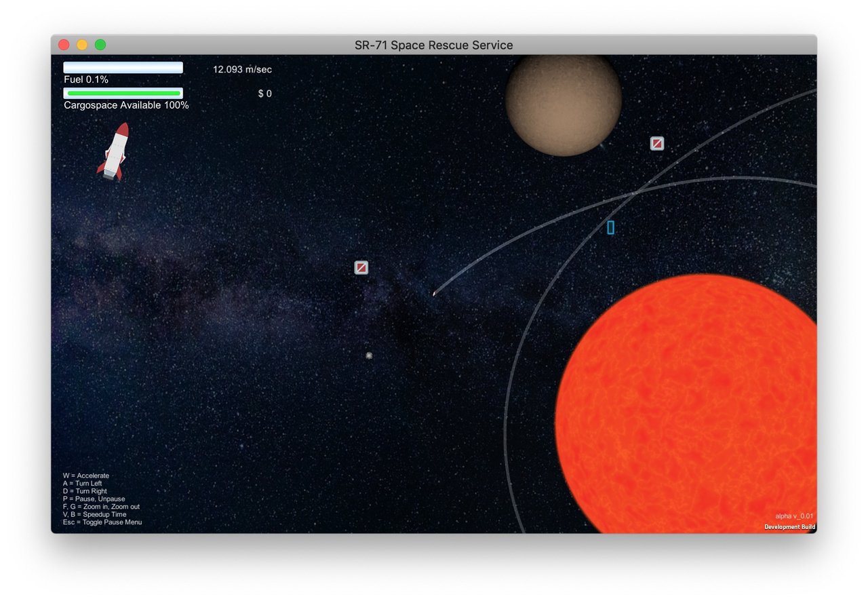This screenshot has width=868, height=601.
Task: Minimize the window with yellow button
Action: tap(82, 45)
